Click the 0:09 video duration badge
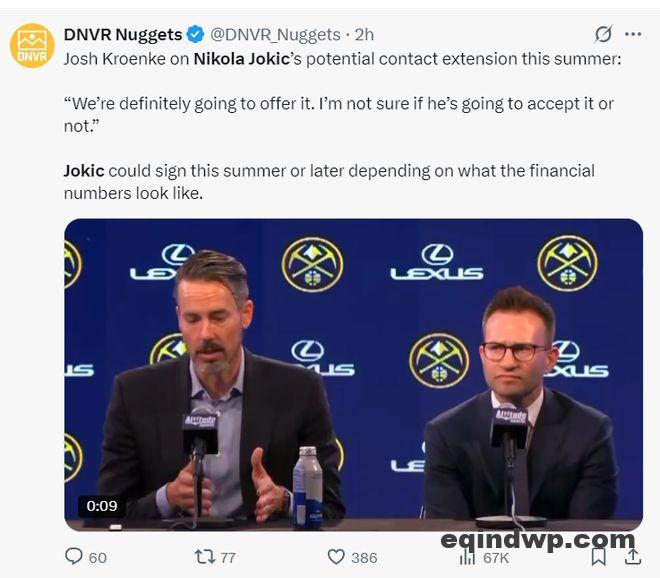660x578 pixels. point(102,506)
